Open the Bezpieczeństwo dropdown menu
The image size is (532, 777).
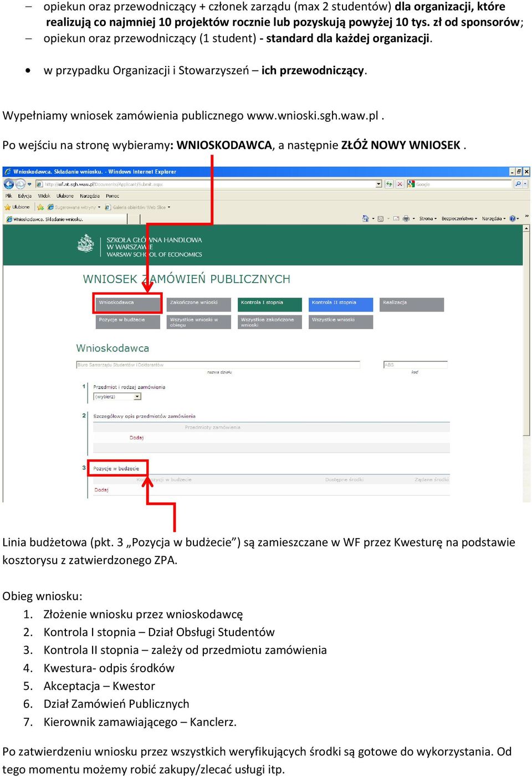pos(459,218)
